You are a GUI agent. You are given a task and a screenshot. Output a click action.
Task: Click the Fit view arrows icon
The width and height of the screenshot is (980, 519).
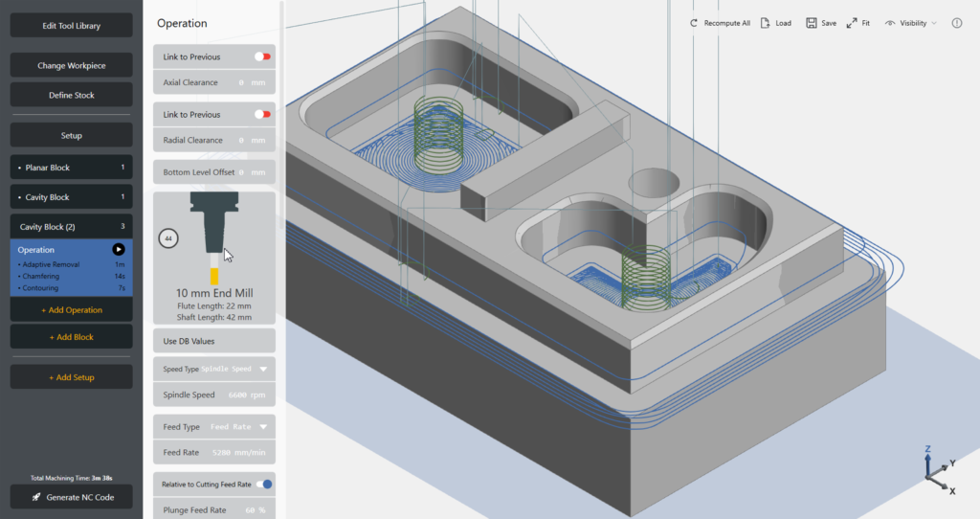pyautogui.click(x=851, y=23)
